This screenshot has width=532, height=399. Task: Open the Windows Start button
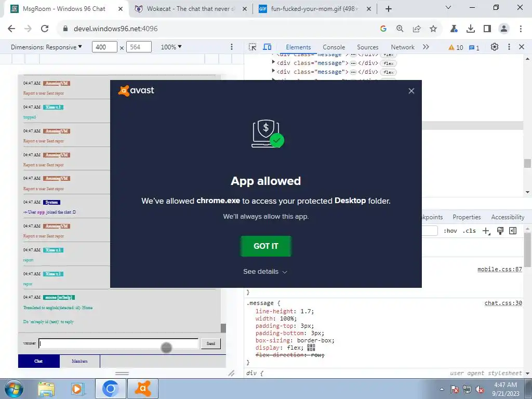tap(13, 389)
